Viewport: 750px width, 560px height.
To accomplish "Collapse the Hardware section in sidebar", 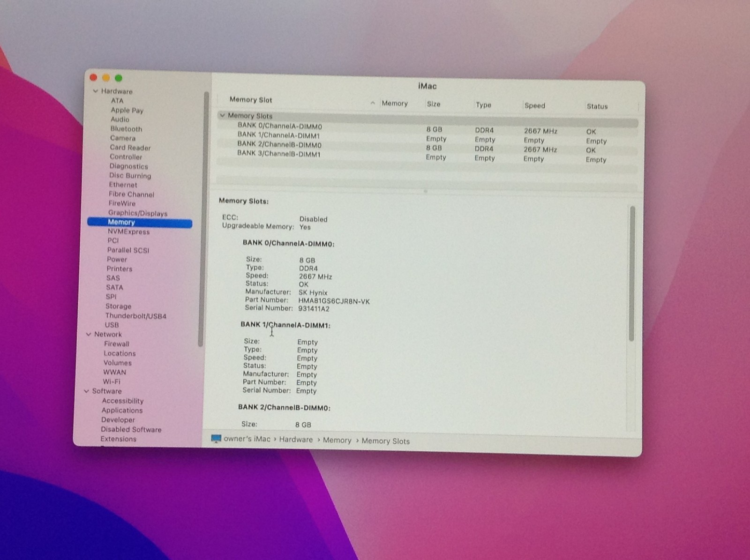I will 95,91.
